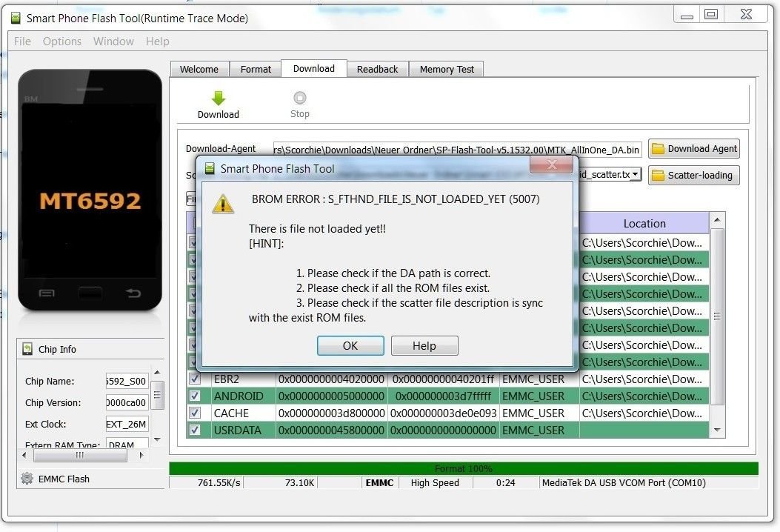Switch to the Memory Test tab
Viewport: 780px width, 532px height.
click(x=447, y=69)
